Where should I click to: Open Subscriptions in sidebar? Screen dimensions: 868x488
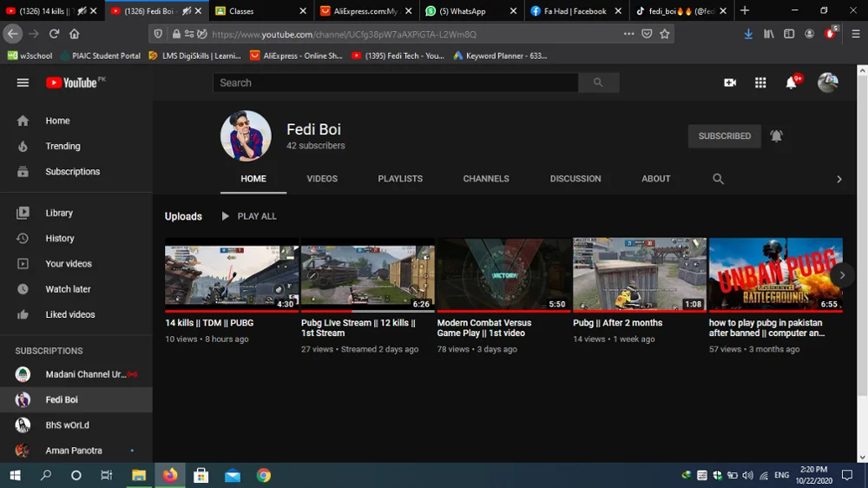(x=76, y=172)
